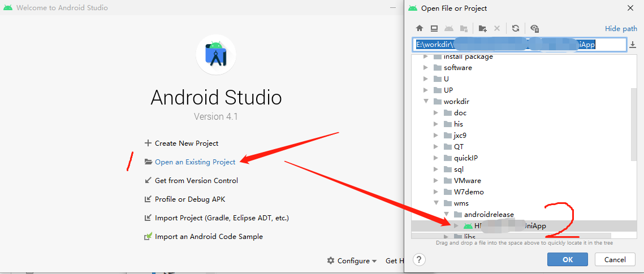This screenshot has width=644, height=274.
Task: Select the install package folder
Action: click(x=521, y=57)
